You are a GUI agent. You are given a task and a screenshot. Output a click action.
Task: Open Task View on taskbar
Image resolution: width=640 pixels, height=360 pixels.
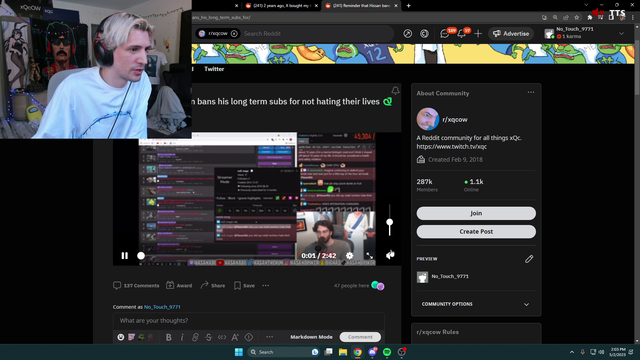pos(328,352)
